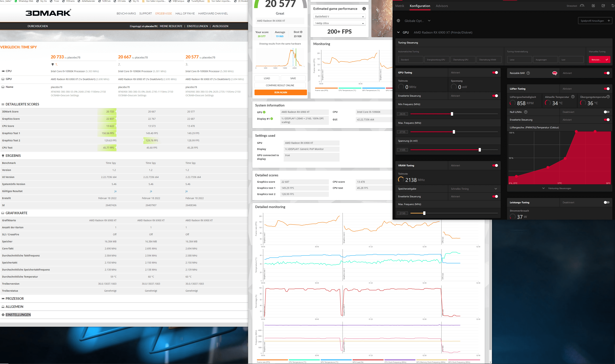The image size is (615, 364).
Task: Click the Min Frequenz value field 2635
Action: click(x=402, y=114)
